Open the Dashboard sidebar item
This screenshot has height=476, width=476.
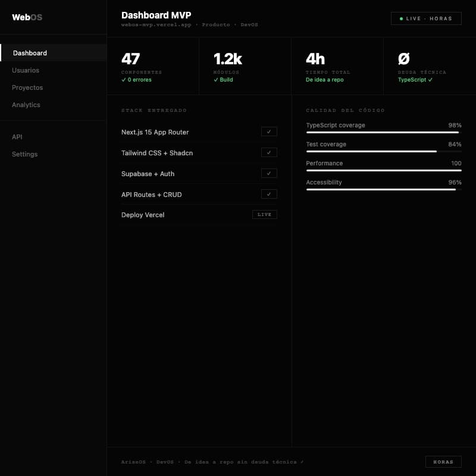[x=54, y=53]
